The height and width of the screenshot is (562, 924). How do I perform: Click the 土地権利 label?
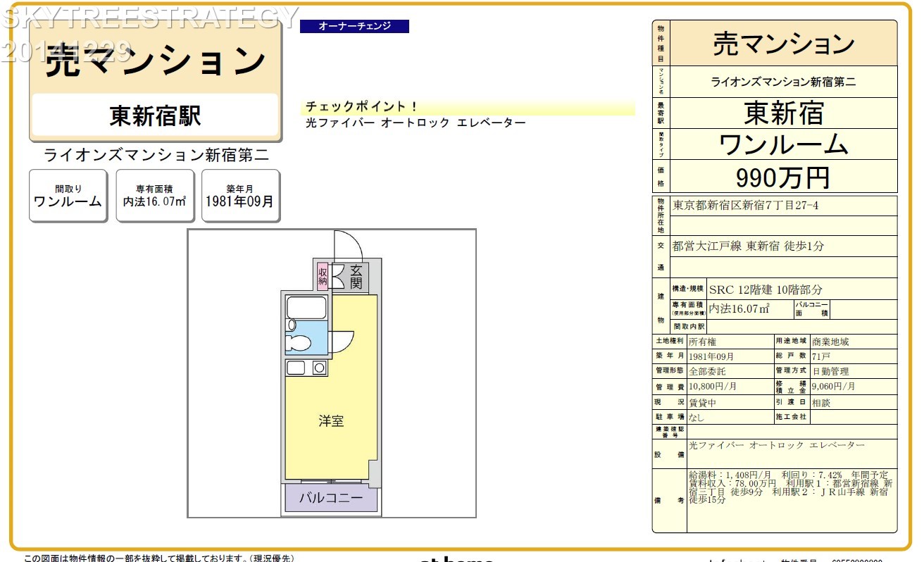coord(670,342)
